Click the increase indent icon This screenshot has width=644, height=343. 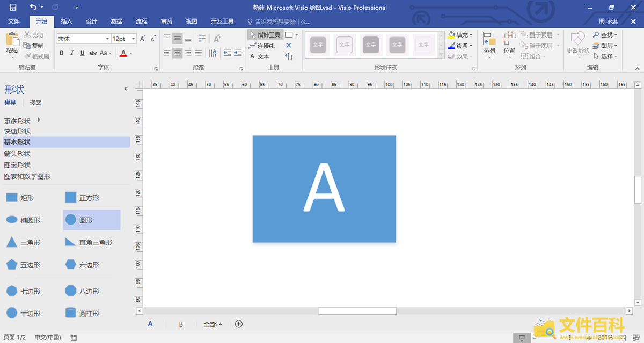(237, 53)
